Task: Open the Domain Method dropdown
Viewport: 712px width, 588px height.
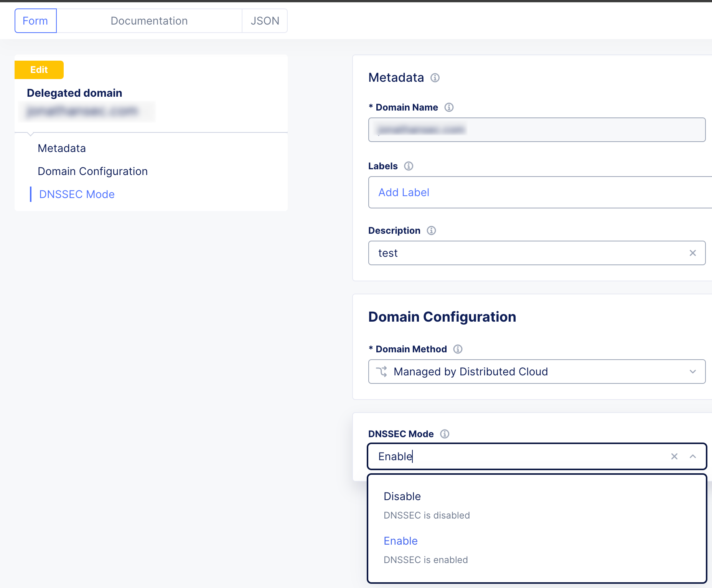Action: pyautogui.click(x=692, y=371)
